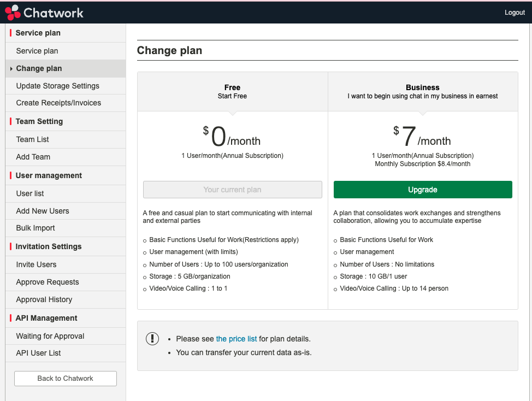This screenshot has height=401, width=532.
Task: Select Add Team in sidebar
Action: click(x=33, y=157)
